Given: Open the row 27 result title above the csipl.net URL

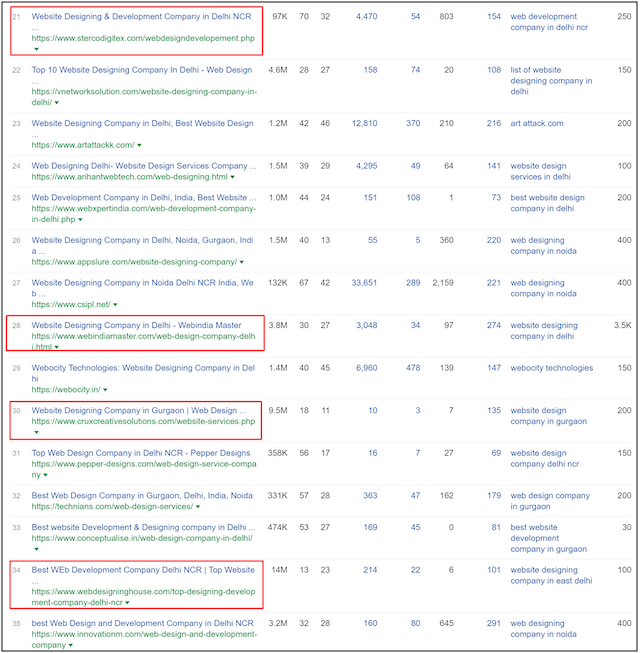Looking at the screenshot, I should [142, 288].
